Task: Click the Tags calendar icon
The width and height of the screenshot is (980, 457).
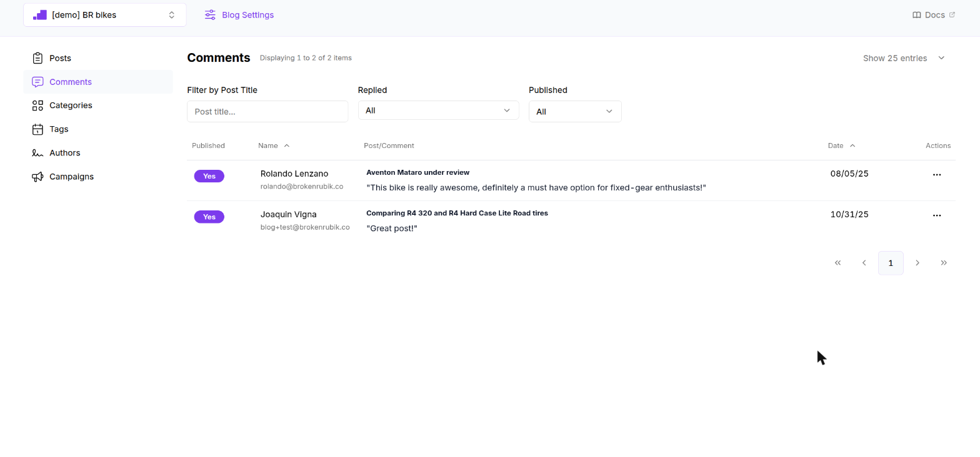Action: [x=37, y=129]
